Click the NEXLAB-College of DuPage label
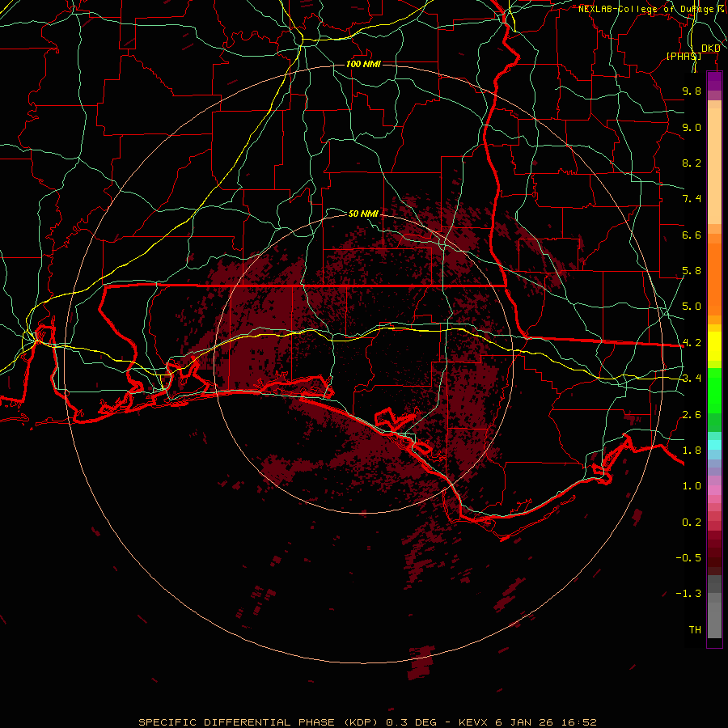This screenshot has height=728, width=728. pyautogui.click(x=646, y=9)
